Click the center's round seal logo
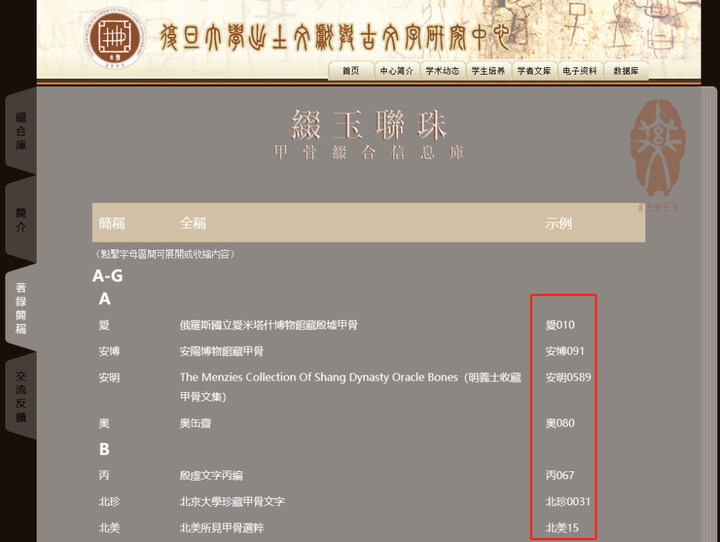This screenshot has width=720, height=542. pos(115,39)
